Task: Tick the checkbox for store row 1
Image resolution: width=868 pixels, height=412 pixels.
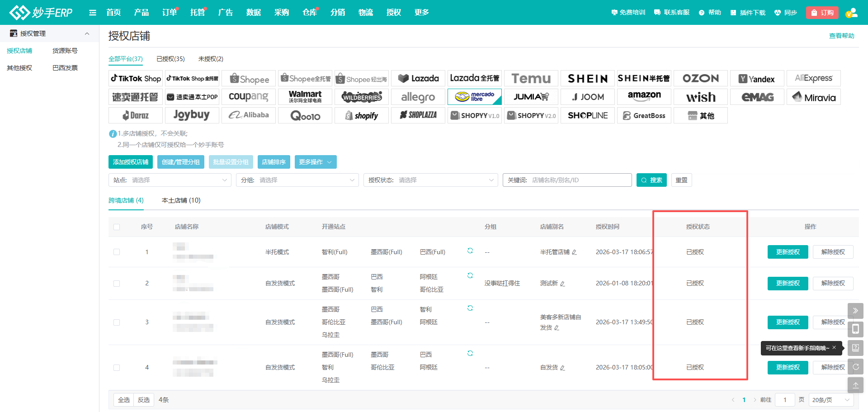Action: [117, 252]
